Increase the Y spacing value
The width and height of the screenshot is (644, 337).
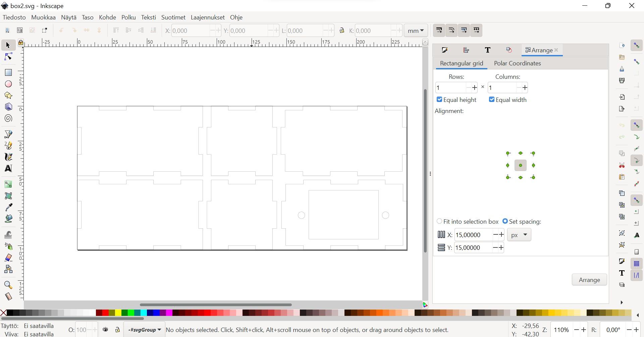pos(501,248)
